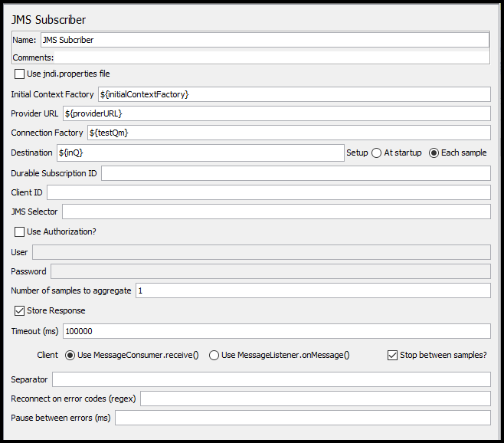Screen dimensions: 504x443
Task: Disable Stop between samples checkbox
Action: 393,356
